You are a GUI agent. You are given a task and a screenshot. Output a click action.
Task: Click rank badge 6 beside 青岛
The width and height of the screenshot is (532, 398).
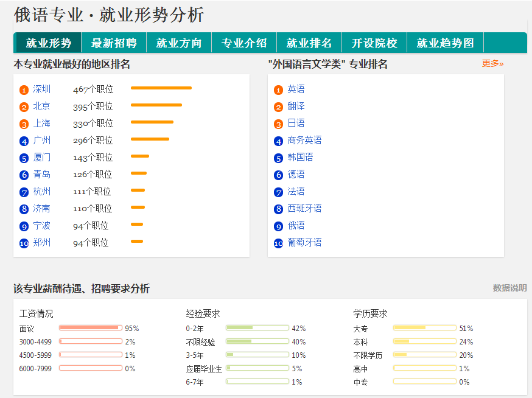tap(24, 175)
